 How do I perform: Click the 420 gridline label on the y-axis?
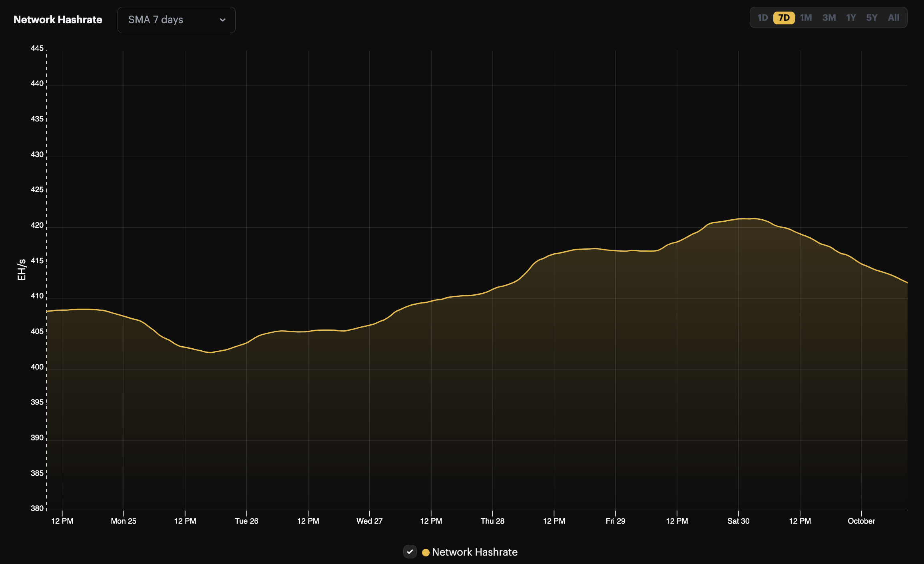(x=36, y=225)
